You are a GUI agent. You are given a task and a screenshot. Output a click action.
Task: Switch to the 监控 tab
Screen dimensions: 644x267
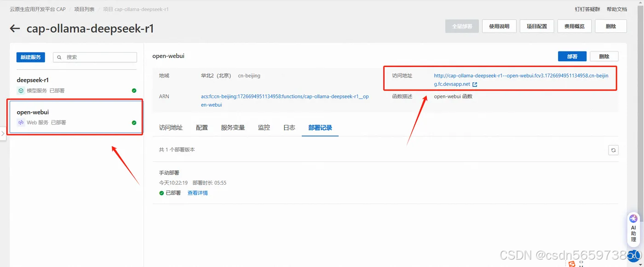pos(264,128)
